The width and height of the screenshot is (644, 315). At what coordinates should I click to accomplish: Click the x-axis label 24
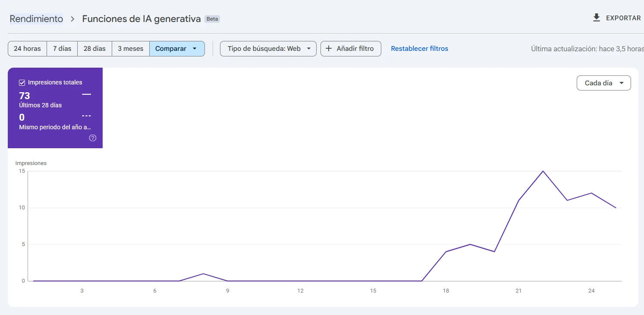[x=591, y=291]
